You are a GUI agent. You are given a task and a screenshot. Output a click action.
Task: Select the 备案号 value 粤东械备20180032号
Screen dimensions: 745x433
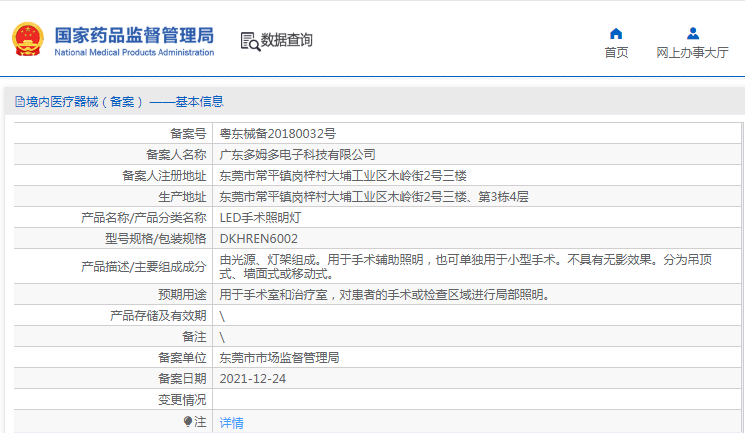(x=277, y=133)
